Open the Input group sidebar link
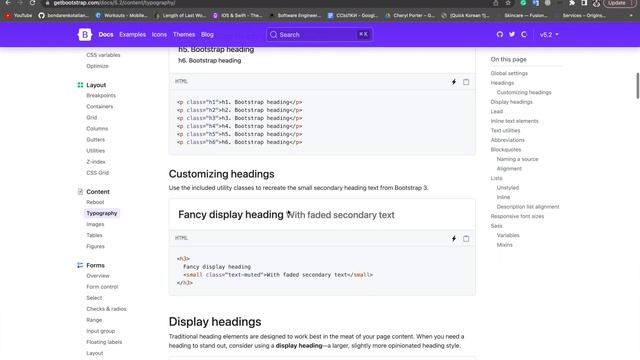This screenshot has width=640, height=360. [100, 331]
